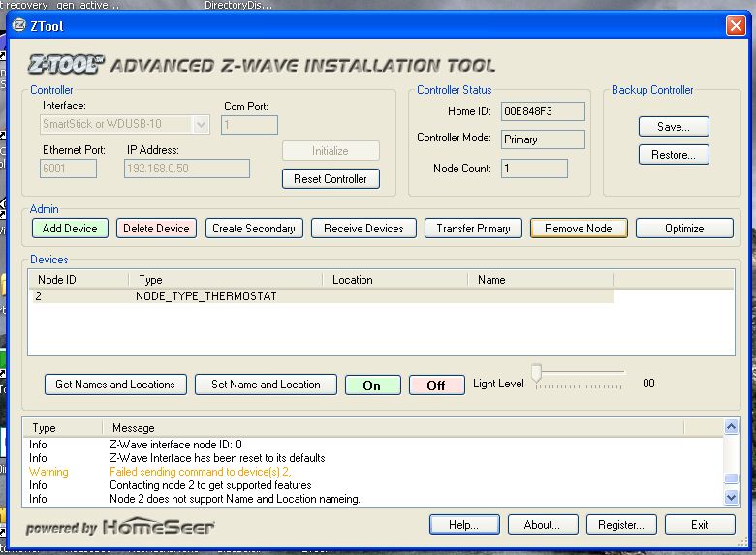The height and width of the screenshot is (555, 756).
Task: Click the Add Device button
Action: coord(70,229)
